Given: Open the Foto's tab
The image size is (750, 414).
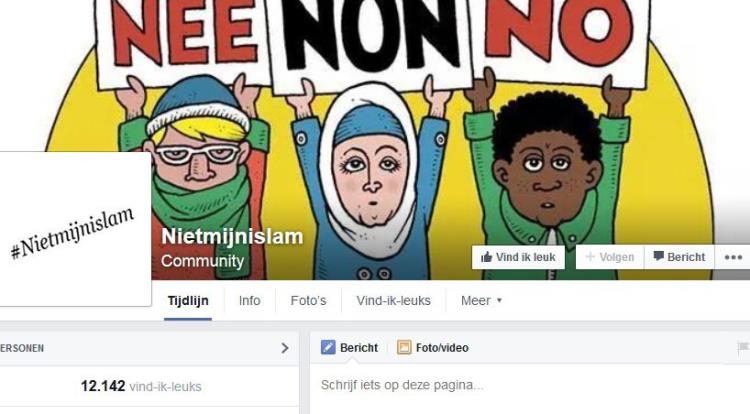Looking at the screenshot, I should pyautogui.click(x=309, y=301).
